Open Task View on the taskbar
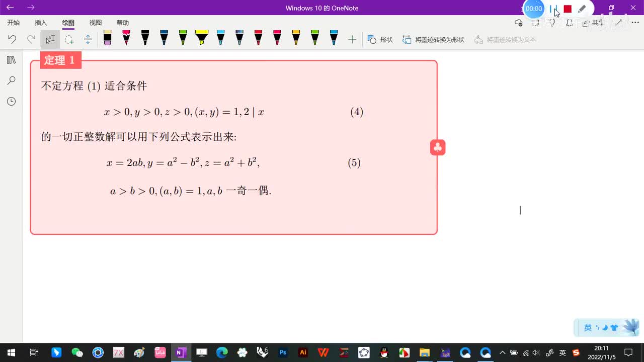 point(34,352)
